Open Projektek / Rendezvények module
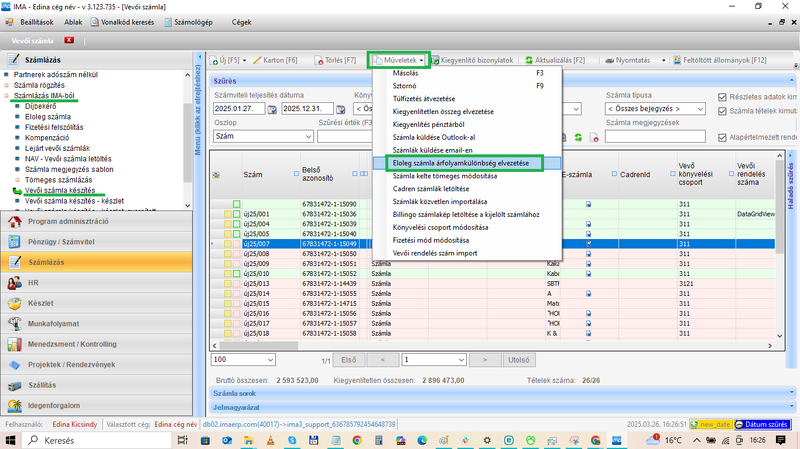 (x=97, y=364)
